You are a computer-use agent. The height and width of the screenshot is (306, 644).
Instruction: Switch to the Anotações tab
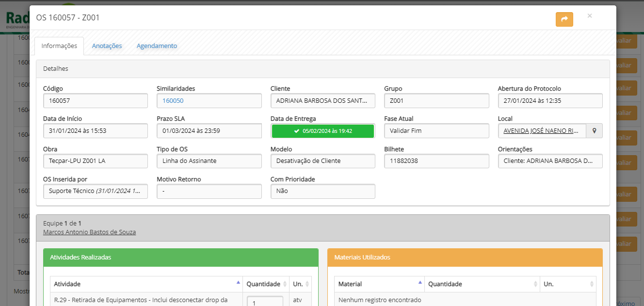[107, 46]
